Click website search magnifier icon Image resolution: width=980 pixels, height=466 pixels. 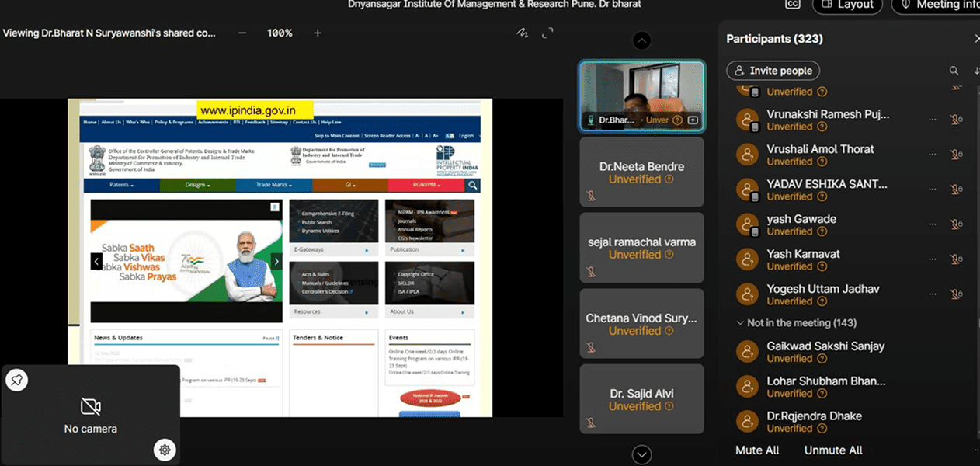tap(473, 185)
